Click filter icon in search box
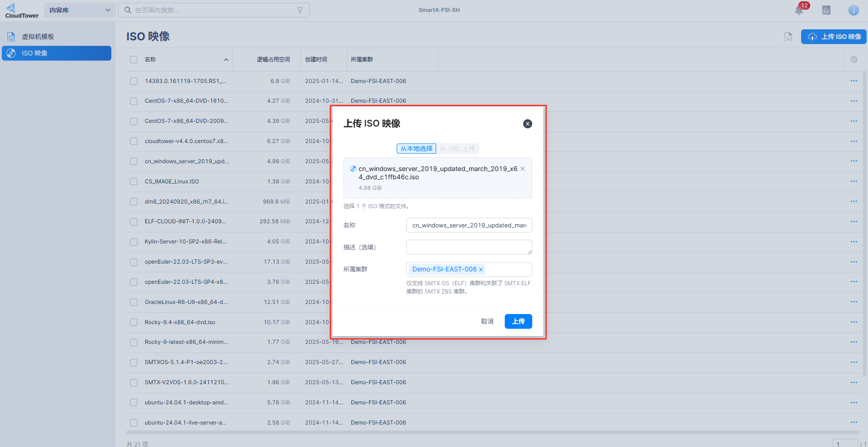868x447 pixels. pos(300,10)
